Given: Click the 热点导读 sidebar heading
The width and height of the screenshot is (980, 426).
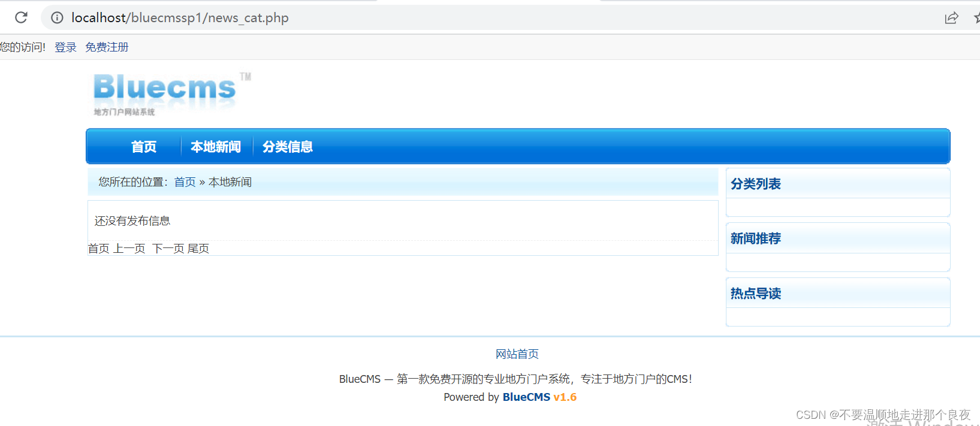Looking at the screenshot, I should tap(756, 294).
